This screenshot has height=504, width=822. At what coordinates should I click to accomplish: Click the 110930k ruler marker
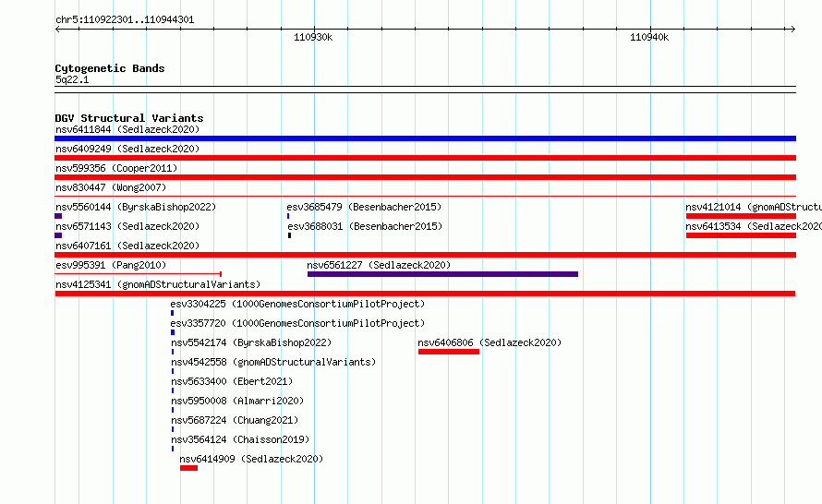point(313,37)
